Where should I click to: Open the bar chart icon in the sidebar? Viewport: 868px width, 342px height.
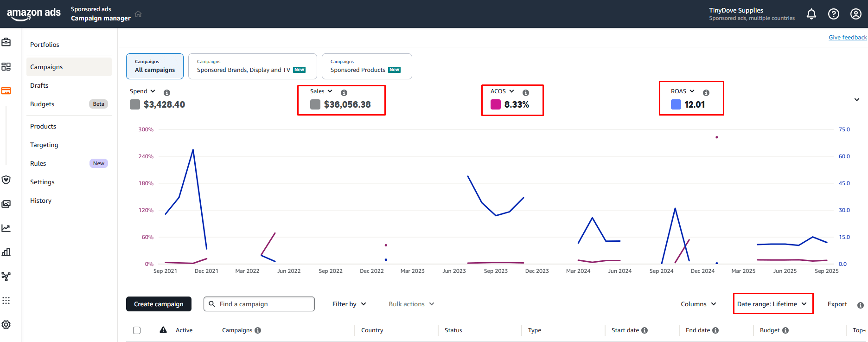click(x=6, y=252)
